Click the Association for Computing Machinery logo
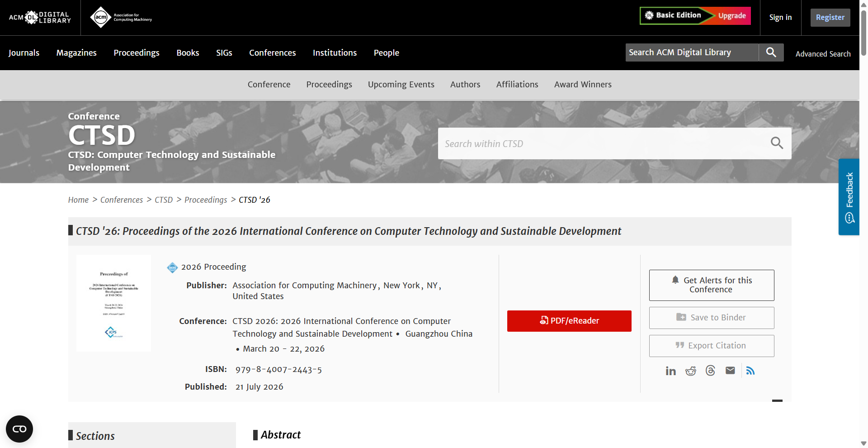868x448 pixels. (121, 18)
